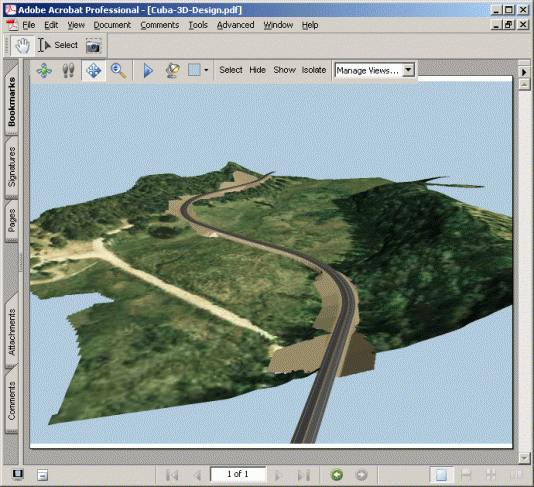This screenshot has width=534, height=487.
Task: Go to previous view green arrow
Action: [337, 474]
